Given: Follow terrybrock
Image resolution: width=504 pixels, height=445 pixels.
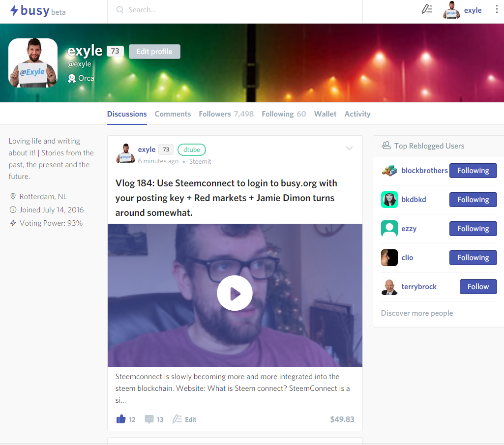Looking at the screenshot, I should point(478,287).
